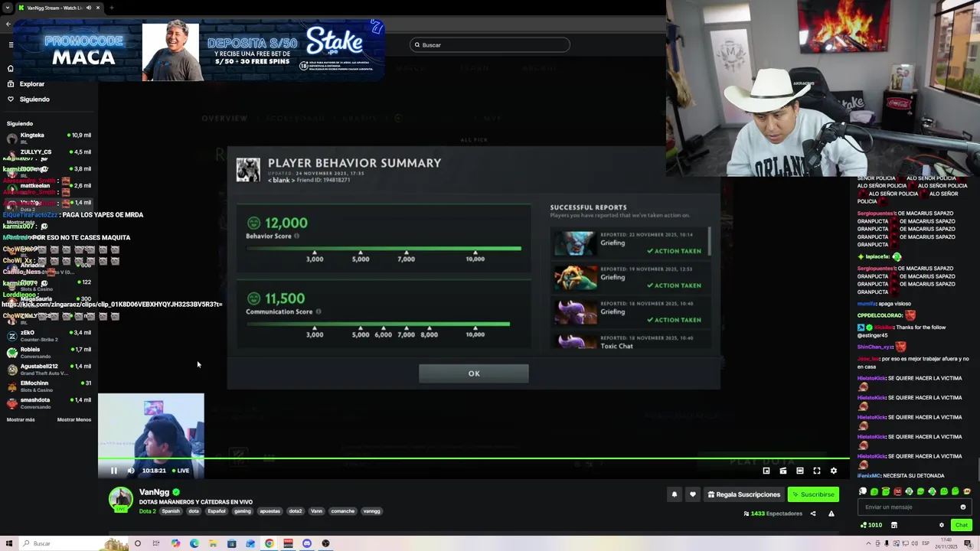Open ZULLYY_CS channel in sidebar
Image resolution: width=980 pixels, height=551 pixels.
[49, 155]
